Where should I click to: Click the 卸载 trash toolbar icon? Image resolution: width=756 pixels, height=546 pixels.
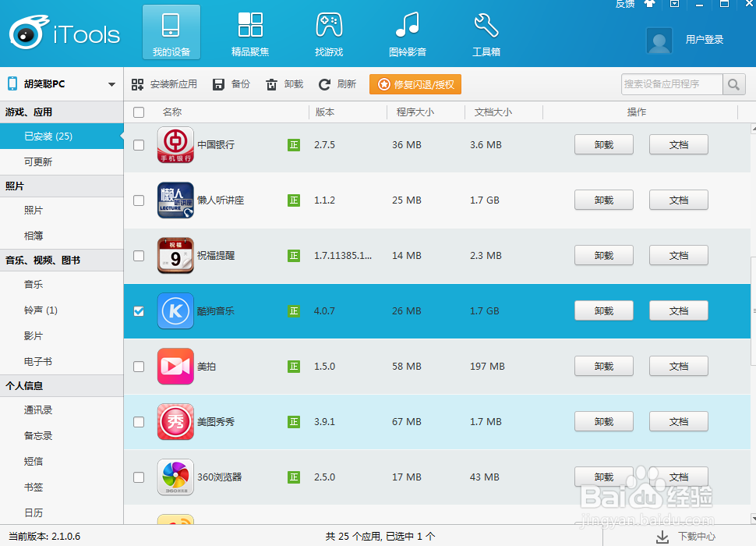point(271,84)
